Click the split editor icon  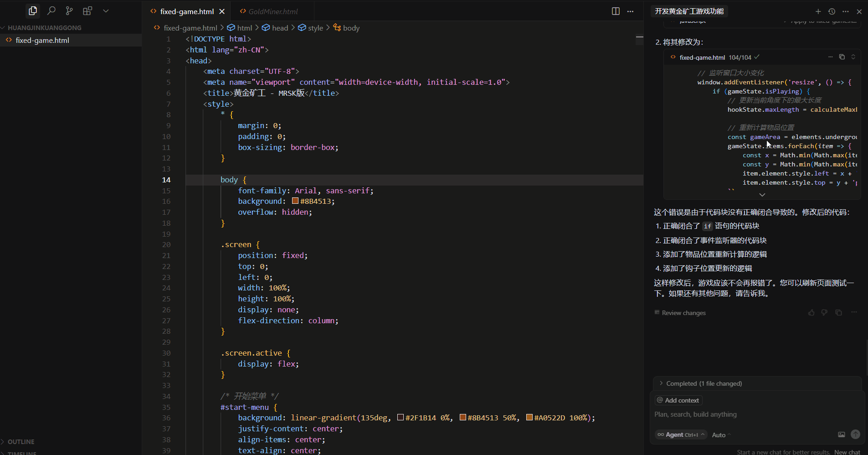tap(616, 11)
